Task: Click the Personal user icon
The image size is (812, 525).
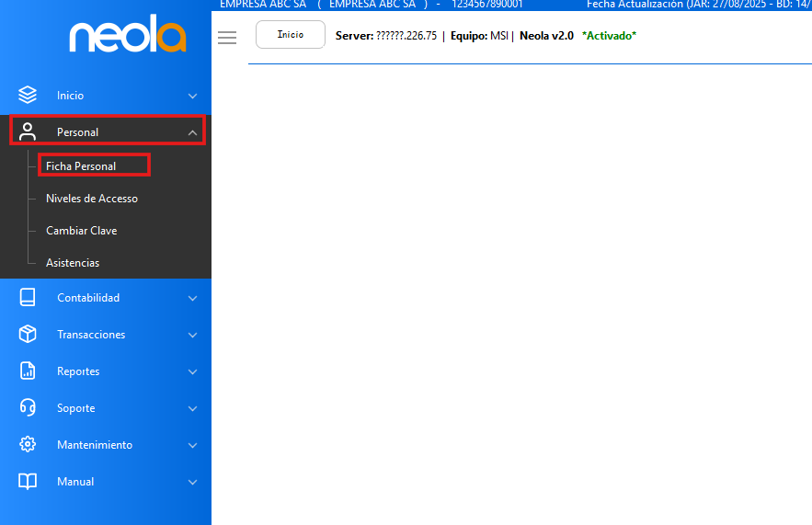Action: click(x=28, y=131)
